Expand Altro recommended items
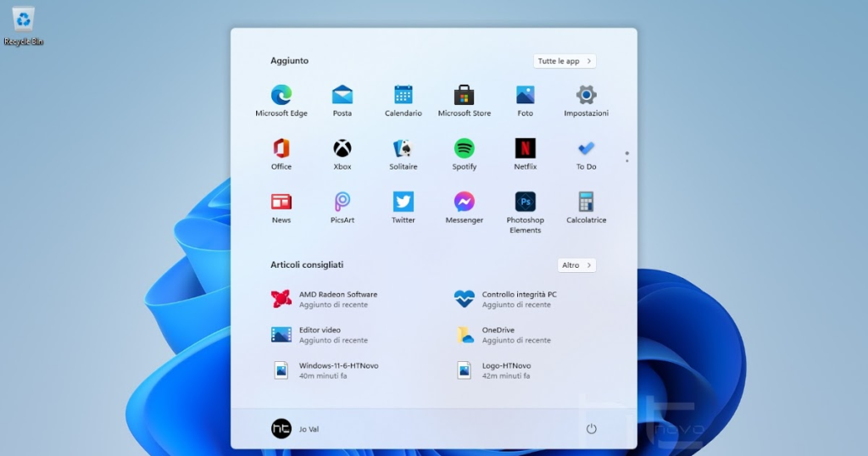 click(x=576, y=265)
